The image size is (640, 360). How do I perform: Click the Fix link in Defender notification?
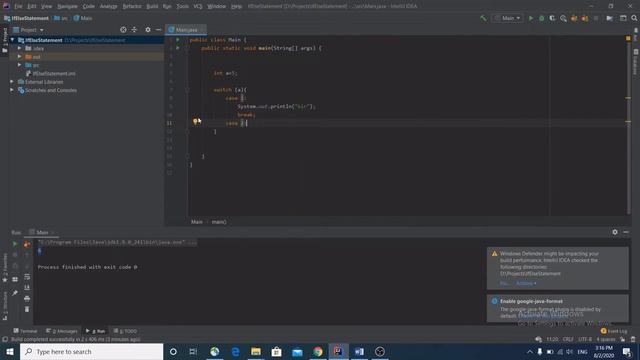click(x=504, y=283)
